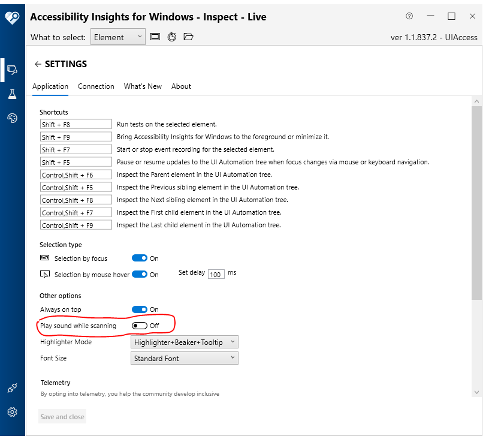The width and height of the screenshot is (486, 448).
Task: Click the mouse icon beside Selection by mouse hover
Action: [44, 274]
